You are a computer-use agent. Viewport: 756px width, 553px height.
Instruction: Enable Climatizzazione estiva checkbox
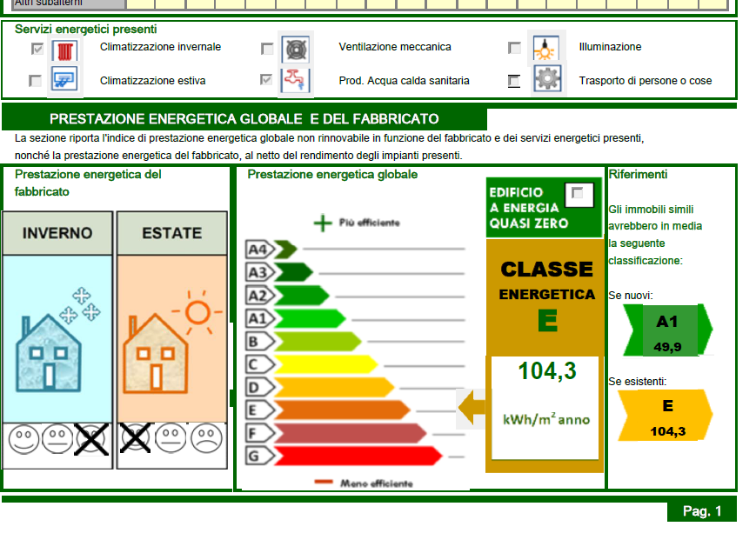[x=35, y=81]
